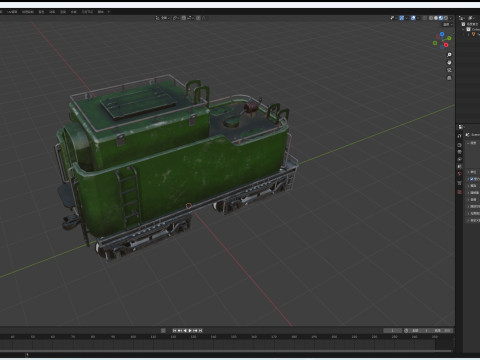
Task: Open the Scene properties tab
Action: (x=459, y=166)
